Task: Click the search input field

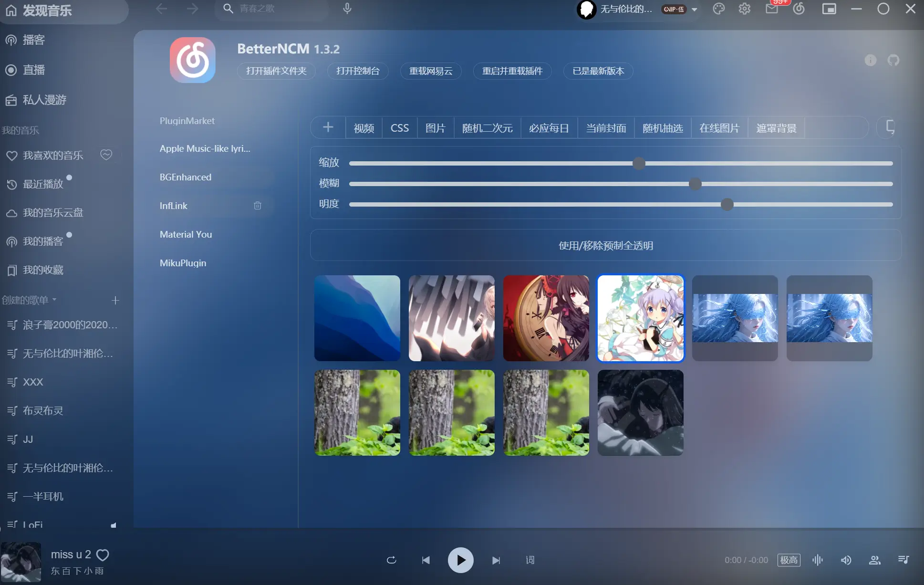Action: coord(272,9)
